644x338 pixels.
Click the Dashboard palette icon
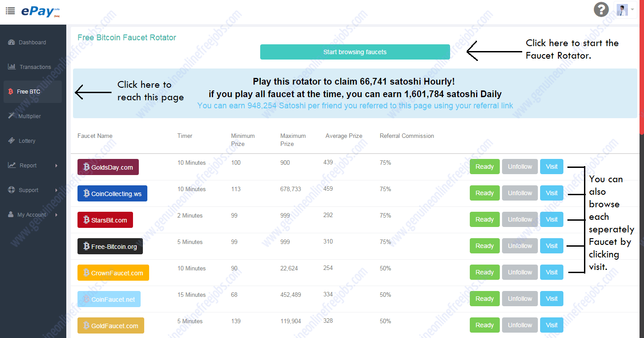click(12, 42)
